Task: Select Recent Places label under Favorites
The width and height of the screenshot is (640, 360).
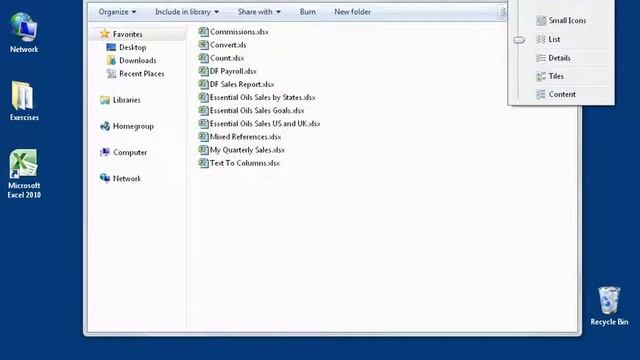Action: tap(142, 73)
